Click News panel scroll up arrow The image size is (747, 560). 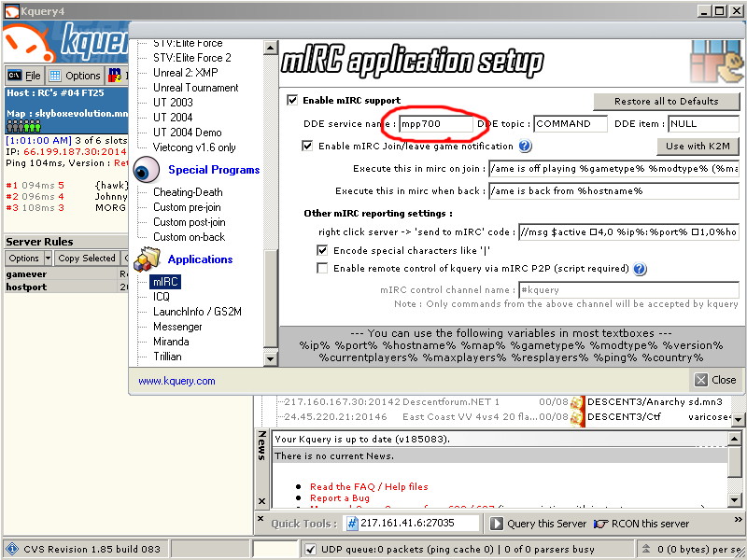[734, 438]
